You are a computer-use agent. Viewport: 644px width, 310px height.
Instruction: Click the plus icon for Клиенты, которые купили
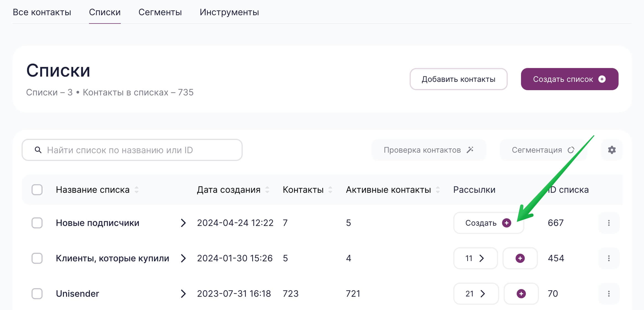(520, 258)
